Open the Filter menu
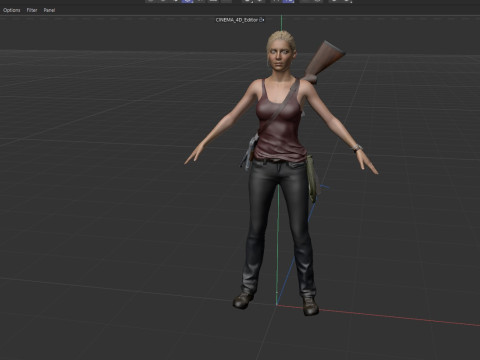The height and width of the screenshot is (360, 480). click(32, 10)
